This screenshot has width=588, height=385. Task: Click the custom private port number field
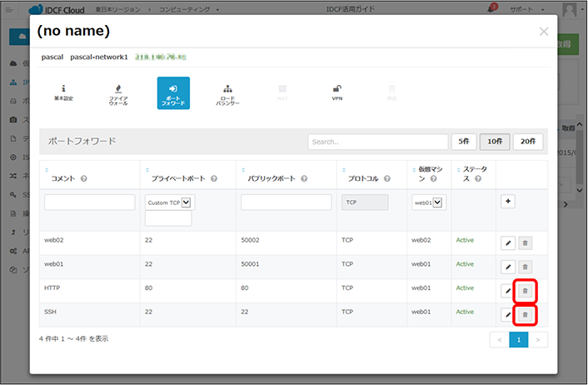pyautogui.click(x=168, y=218)
